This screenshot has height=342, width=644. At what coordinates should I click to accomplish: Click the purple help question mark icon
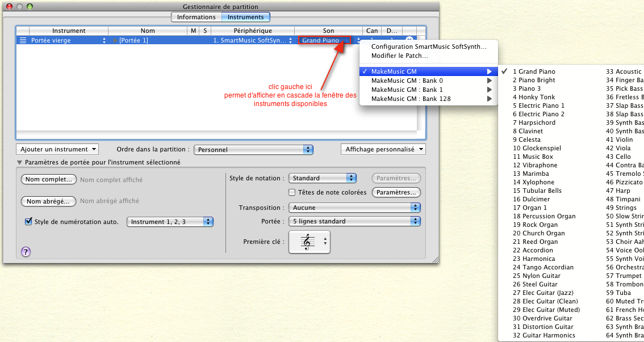coord(26,252)
